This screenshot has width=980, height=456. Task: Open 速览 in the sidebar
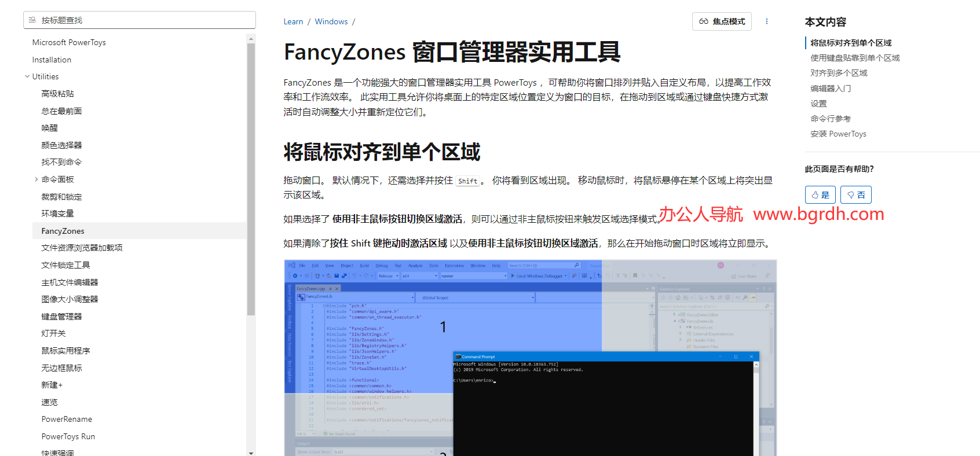pyautogui.click(x=49, y=402)
